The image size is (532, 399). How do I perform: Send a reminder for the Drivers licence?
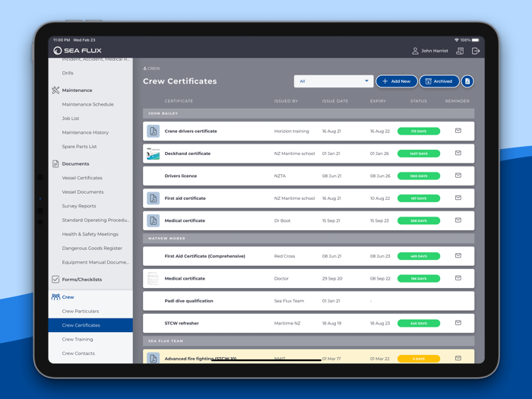coord(458,176)
